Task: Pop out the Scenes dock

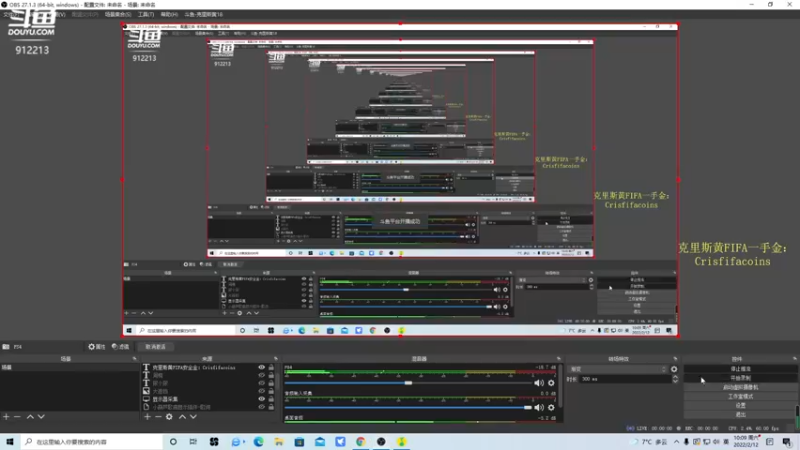Action: point(135,359)
